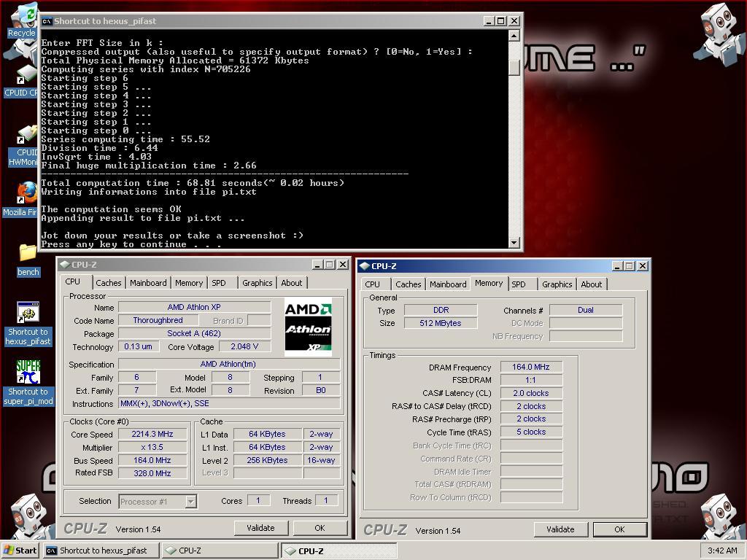
Task: Click the Code Name value Thoroughbred
Action: tap(158, 320)
